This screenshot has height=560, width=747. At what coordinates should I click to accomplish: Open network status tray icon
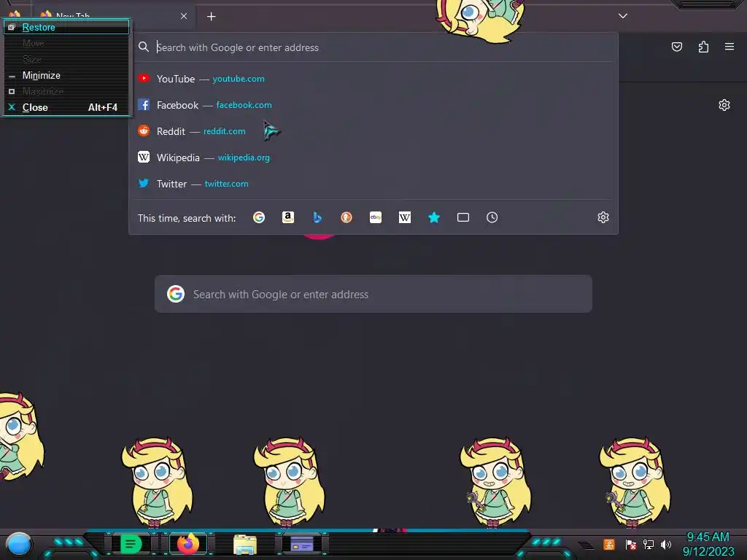click(x=649, y=544)
